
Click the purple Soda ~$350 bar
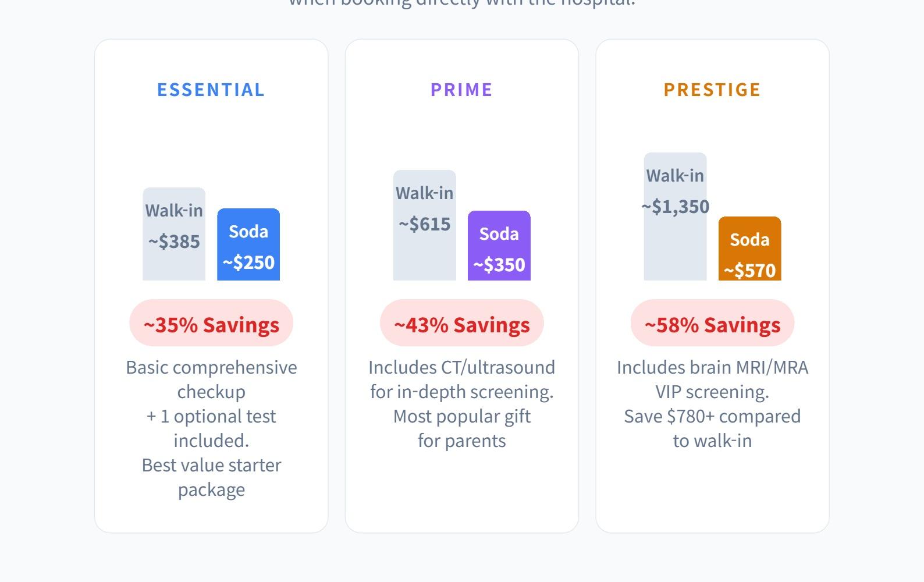click(499, 246)
